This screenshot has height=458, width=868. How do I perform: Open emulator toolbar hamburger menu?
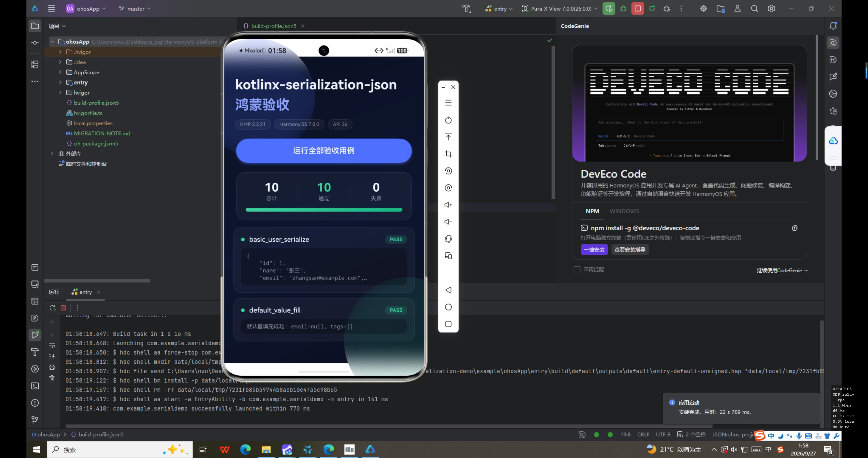tap(448, 103)
